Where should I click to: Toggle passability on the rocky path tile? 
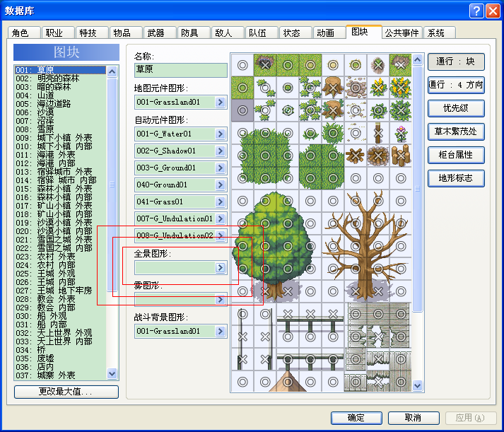(356, 88)
